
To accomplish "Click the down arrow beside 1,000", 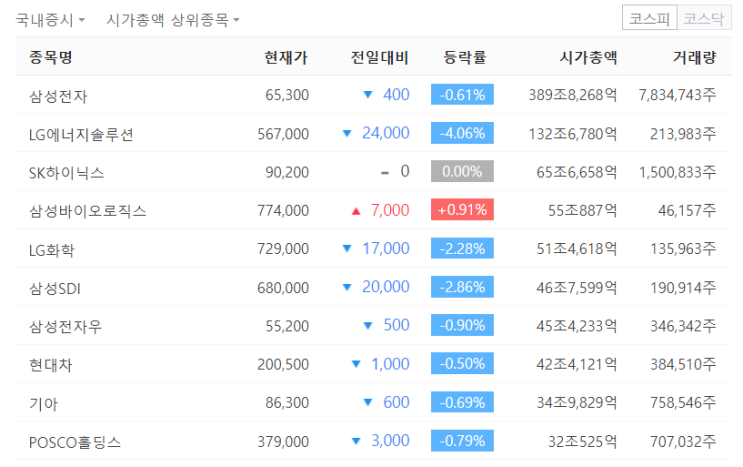I will pyautogui.click(x=356, y=364).
